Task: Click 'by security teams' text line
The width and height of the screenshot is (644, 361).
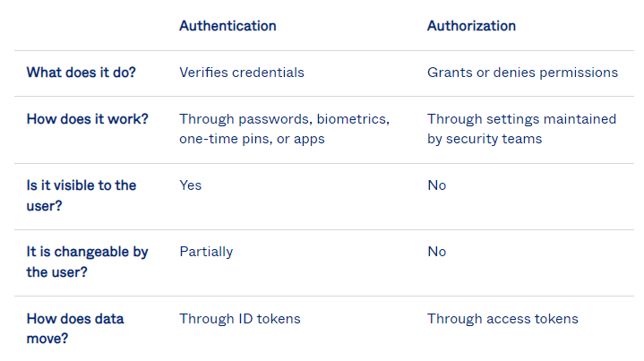Action: (x=485, y=139)
